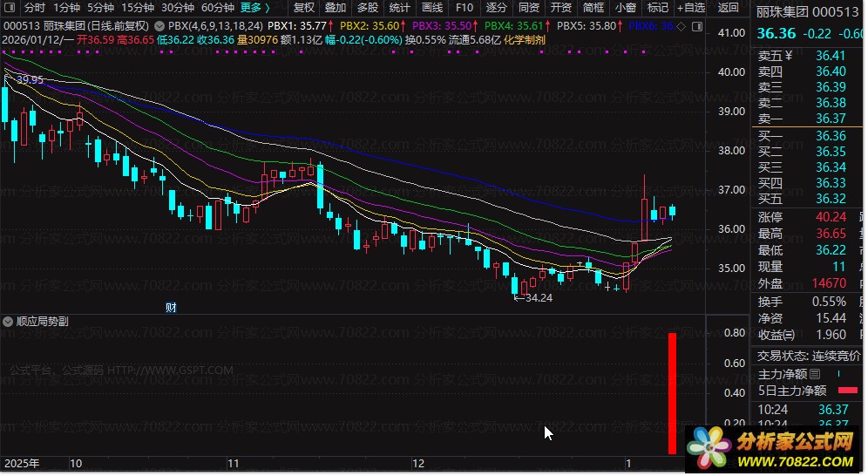Screen dimensions: 868x476
Task: Click the red 5日主力净额 legend swatch
Action: click(x=847, y=391)
